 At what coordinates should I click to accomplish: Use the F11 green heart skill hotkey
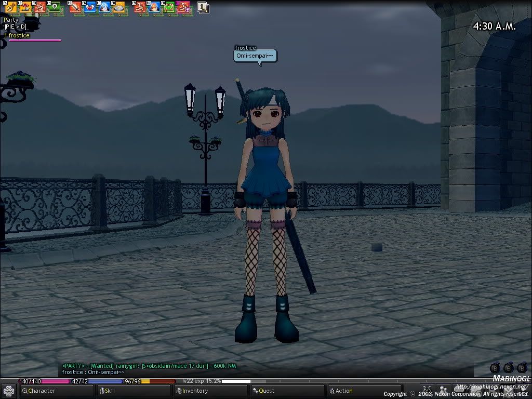point(169,7)
